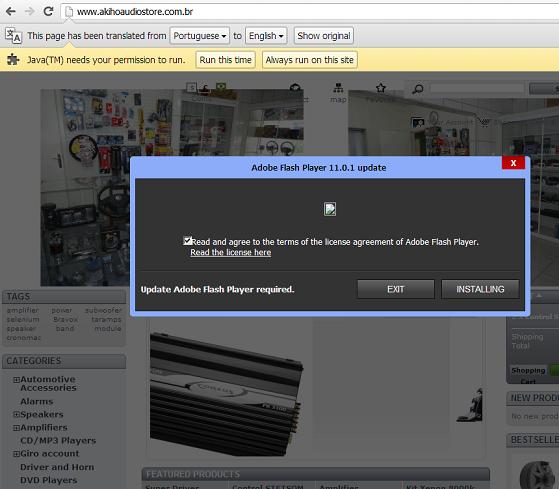Click the broken image icon in dialog
Viewport: 559px width, 489px height.
[330, 209]
